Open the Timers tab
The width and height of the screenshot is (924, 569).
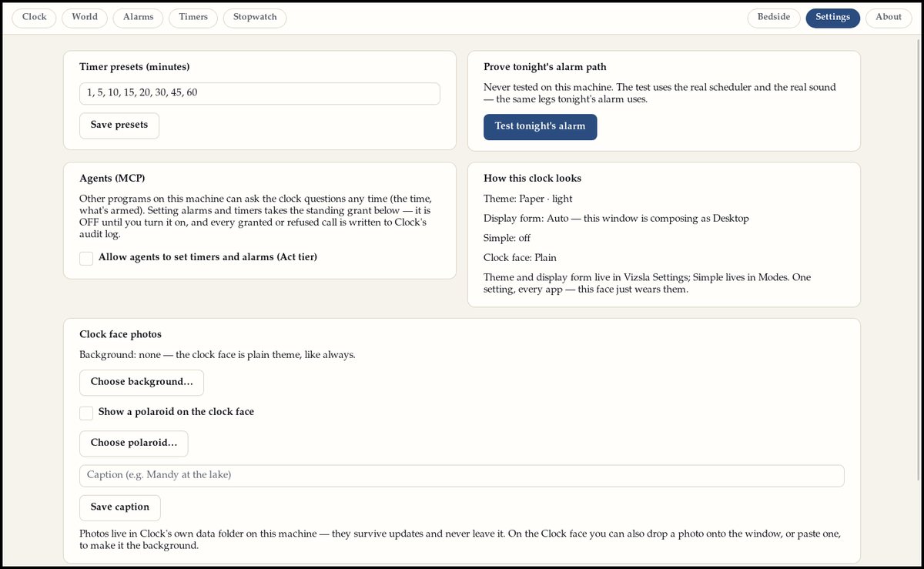point(193,17)
